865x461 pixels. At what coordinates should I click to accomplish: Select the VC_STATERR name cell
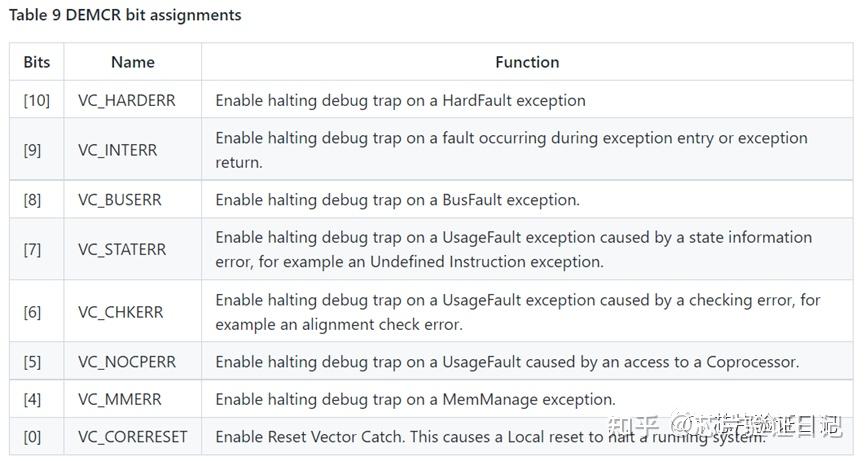[x=122, y=250]
